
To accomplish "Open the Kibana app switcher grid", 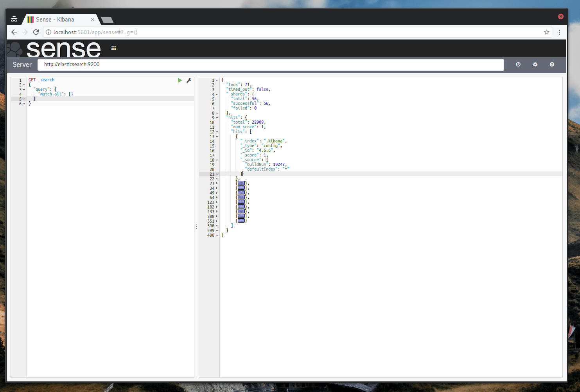I will point(114,48).
